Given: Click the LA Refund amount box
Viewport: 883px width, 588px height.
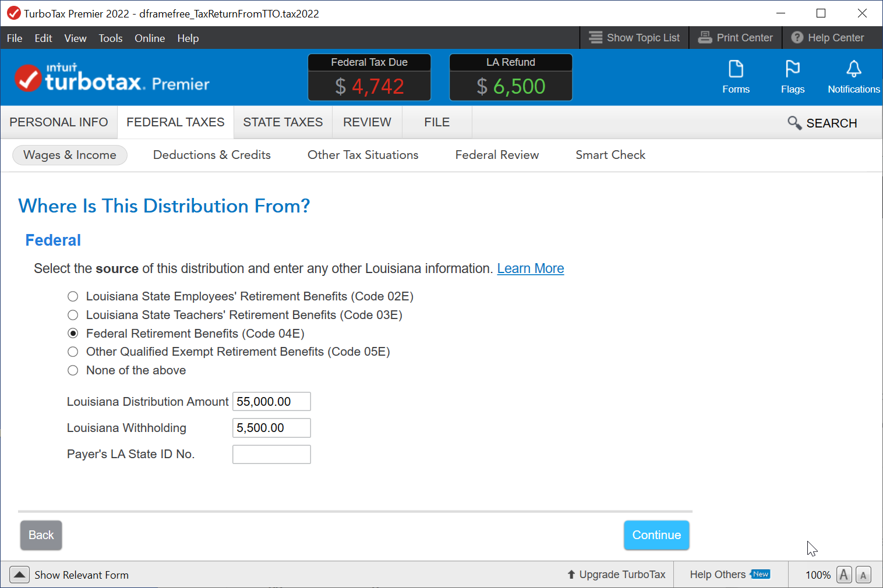Looking at the screenshot, I should click(511, 77).
